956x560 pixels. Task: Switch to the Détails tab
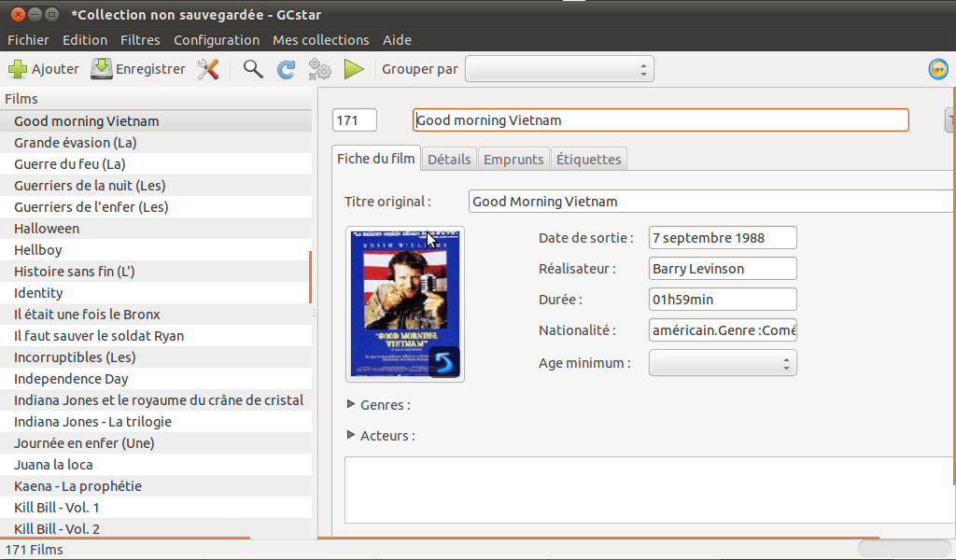[x=449, y=160]
